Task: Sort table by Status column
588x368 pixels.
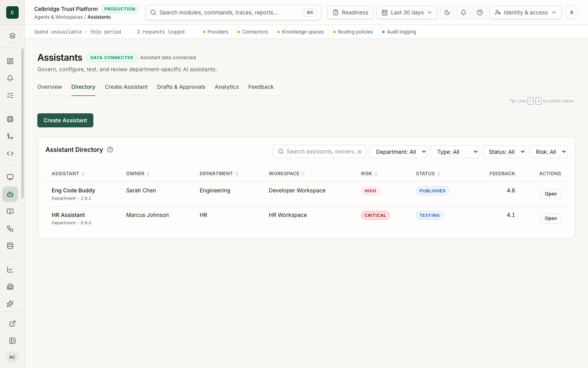Action: [x=428, y=174]
